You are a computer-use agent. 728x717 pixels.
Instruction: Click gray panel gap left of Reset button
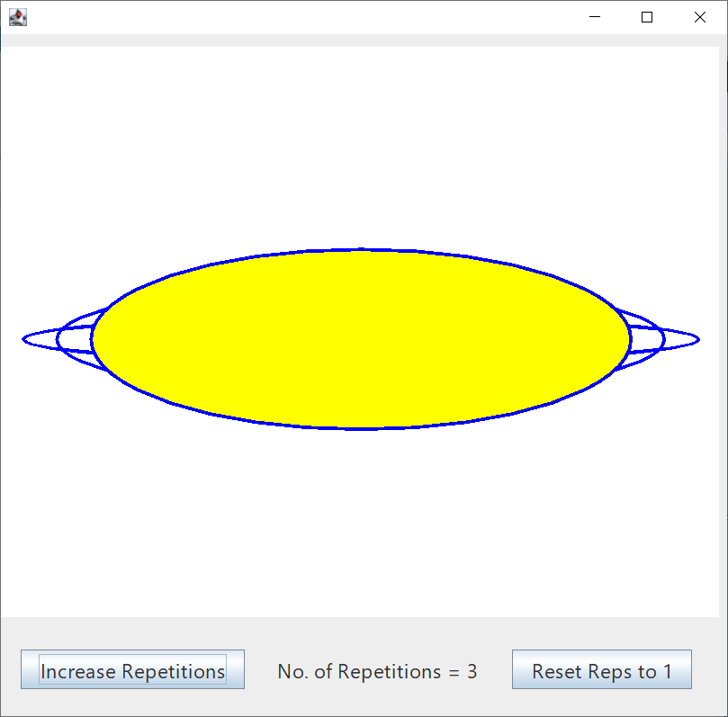495,671
